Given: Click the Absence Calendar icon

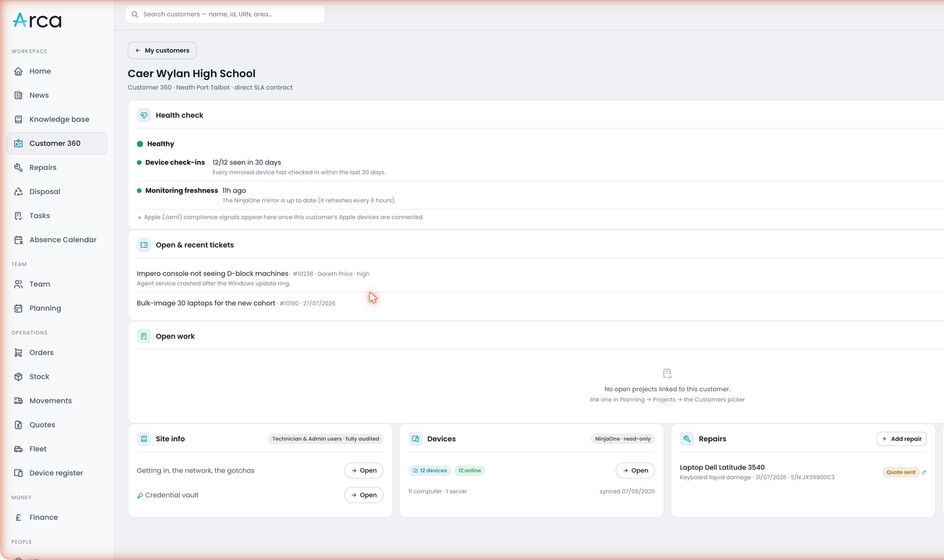Looking at the screenshot, I should pyautogui.click(x=18, y=240).
